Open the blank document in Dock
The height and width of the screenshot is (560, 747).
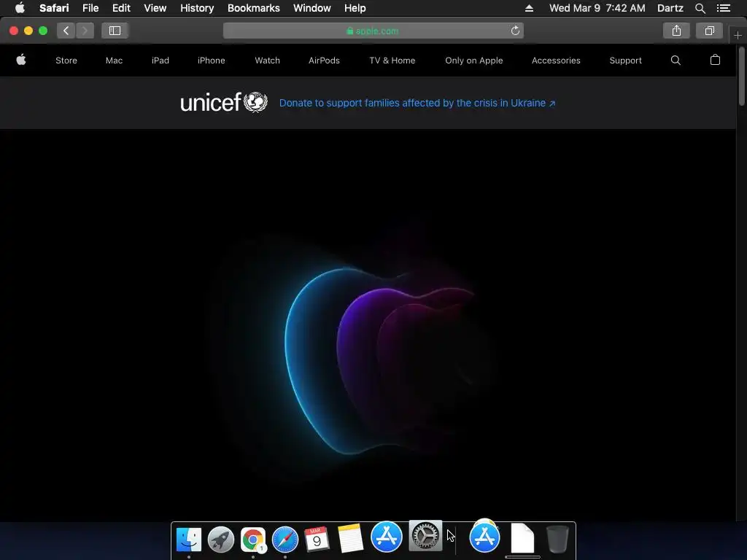522,538
